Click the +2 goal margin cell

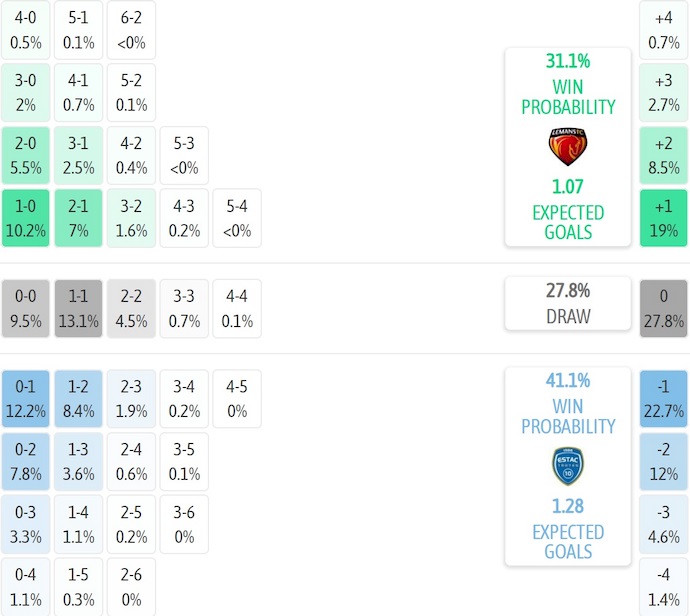(664, 156)
